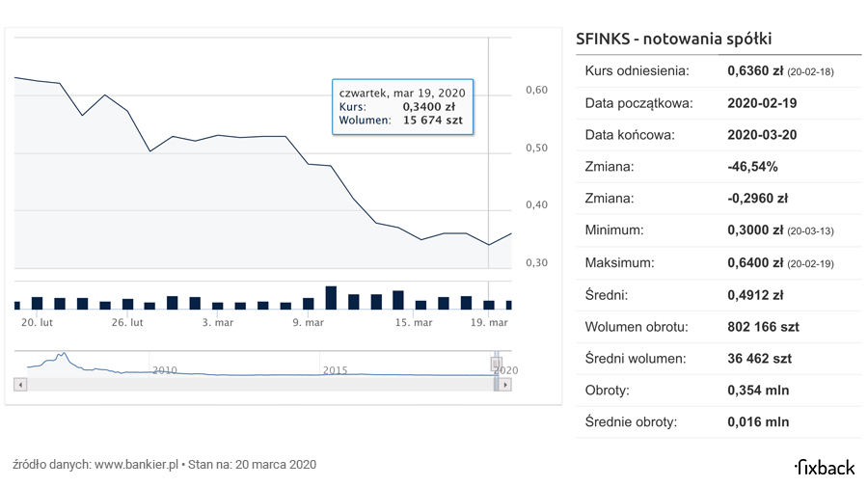Click the 'SFINKS - notowania spółki' heading
Viewport: 868px width, 487px height.
674,39
